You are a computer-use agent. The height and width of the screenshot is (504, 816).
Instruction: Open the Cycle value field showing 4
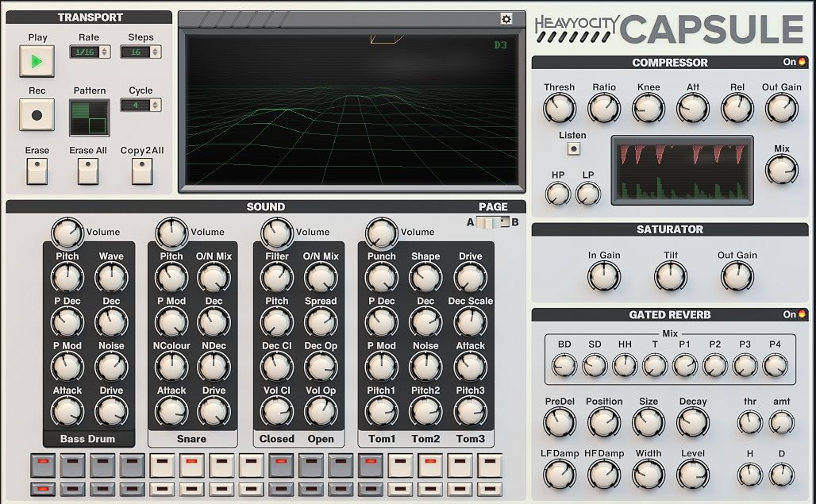click(136, 105)
